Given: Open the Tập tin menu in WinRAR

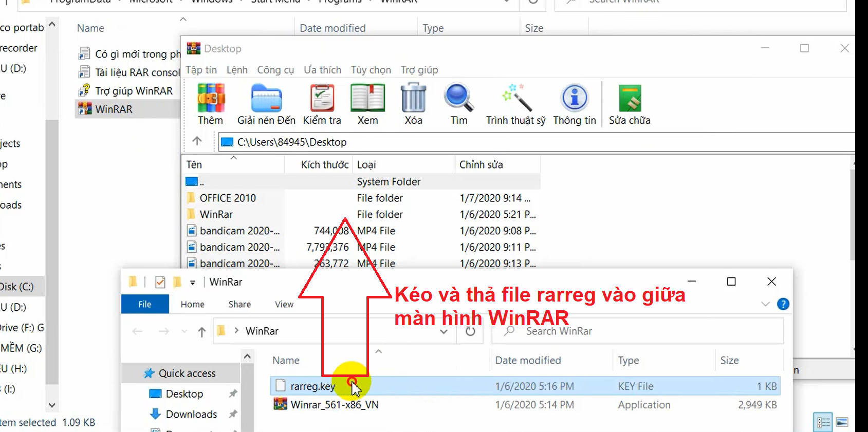Looking at the screenshot, I should click(x=201, y=70).
